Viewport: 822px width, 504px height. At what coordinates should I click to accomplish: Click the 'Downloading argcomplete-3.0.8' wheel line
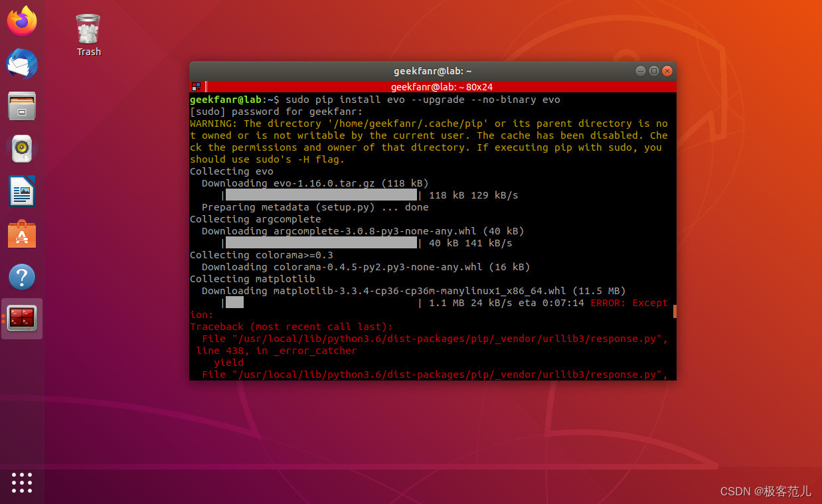point(363,231)
